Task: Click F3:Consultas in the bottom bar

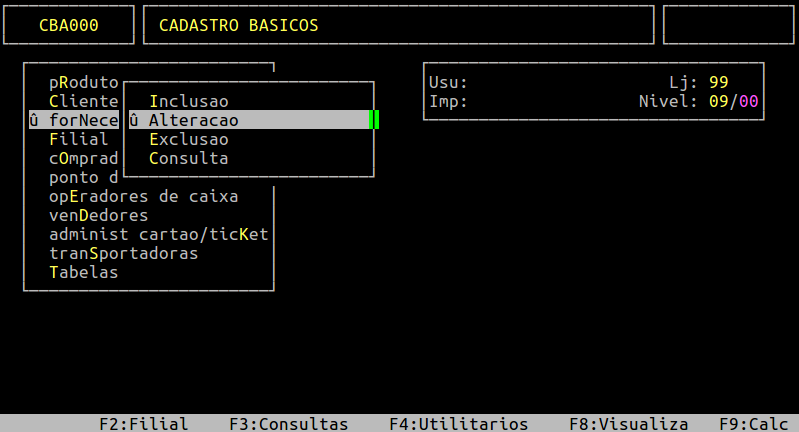Action: [289, 423]
